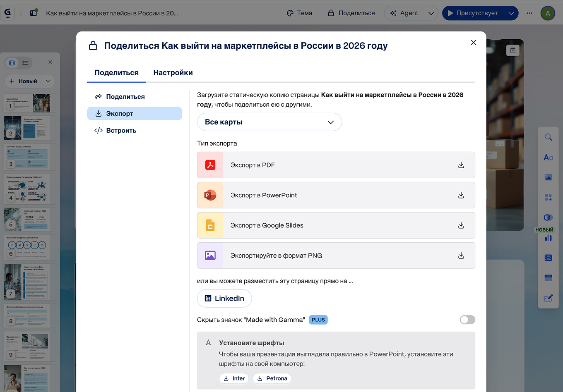Switch slide panel to filmstrip view
The height and width of the screenshot is (392, 563).
click(x=11, y=62)
